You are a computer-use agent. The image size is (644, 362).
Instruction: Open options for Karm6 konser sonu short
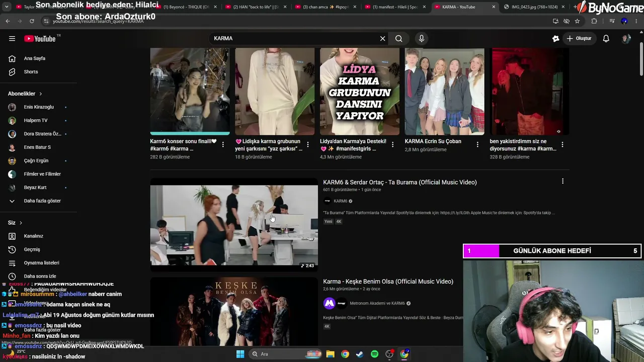click(x=223, y=145)
